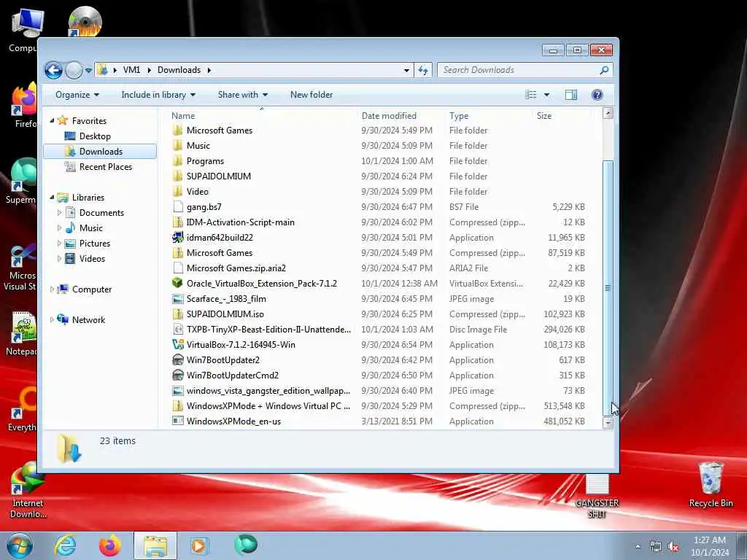Select the windows_vista_gangster_edition wallpaper file name
Screen dimensions: 747x560
click(268, 391)
